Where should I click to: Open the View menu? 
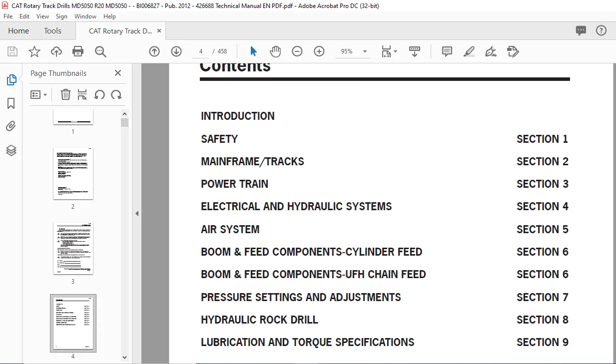(43, 16)
